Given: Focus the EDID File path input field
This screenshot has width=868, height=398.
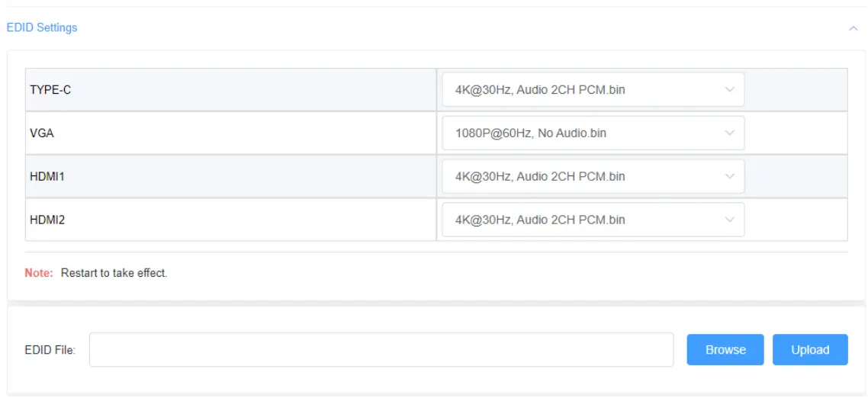Looking at the screenshot, I should (381, 350).
